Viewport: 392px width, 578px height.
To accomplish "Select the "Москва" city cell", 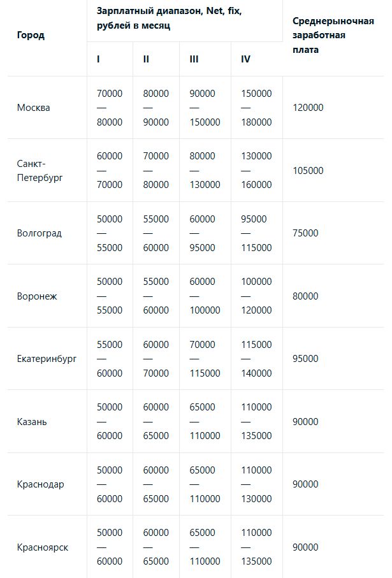I will [x=33, y=108].
